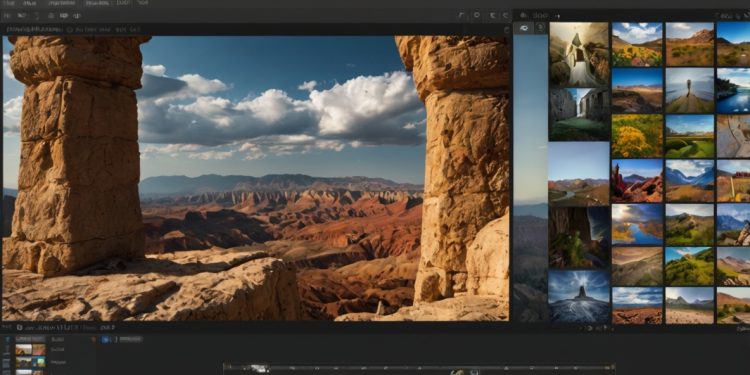The width and height of the screenshot is (750, 375).
Task: Open the grey-brown barren hills thumbnail
Action: tap(637, 266)
